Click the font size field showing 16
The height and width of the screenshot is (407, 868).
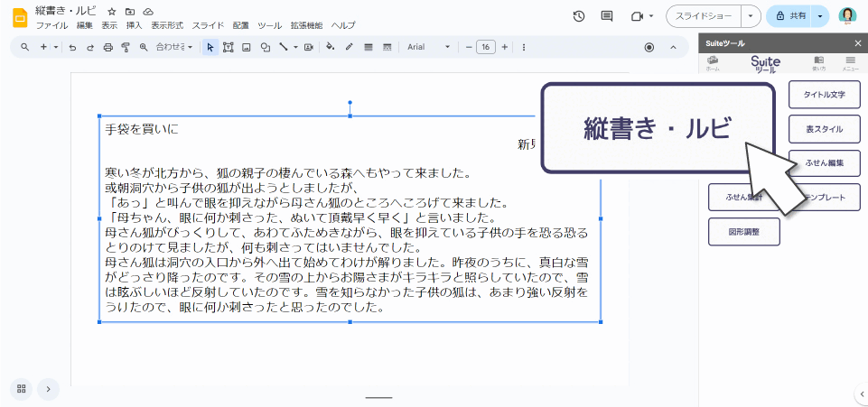coord(485,47)
